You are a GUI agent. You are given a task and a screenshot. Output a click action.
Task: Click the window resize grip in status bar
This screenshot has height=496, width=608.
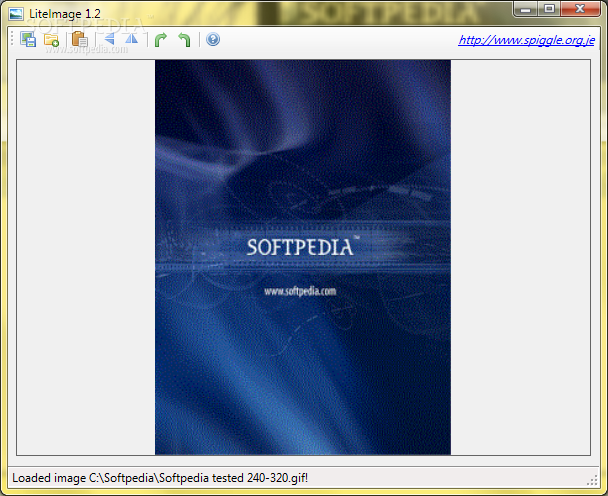pyautogui.click(x=592, y=480)
